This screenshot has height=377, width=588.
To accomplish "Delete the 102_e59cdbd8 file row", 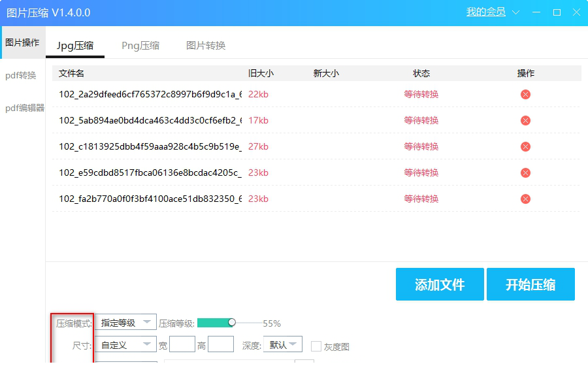I will [x=525, y=172].
